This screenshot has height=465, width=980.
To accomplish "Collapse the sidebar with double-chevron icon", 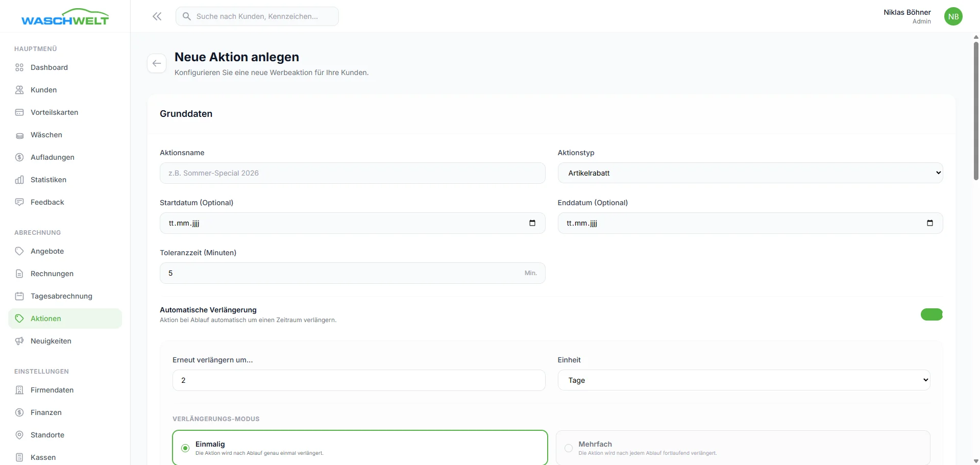I will 157,16.
